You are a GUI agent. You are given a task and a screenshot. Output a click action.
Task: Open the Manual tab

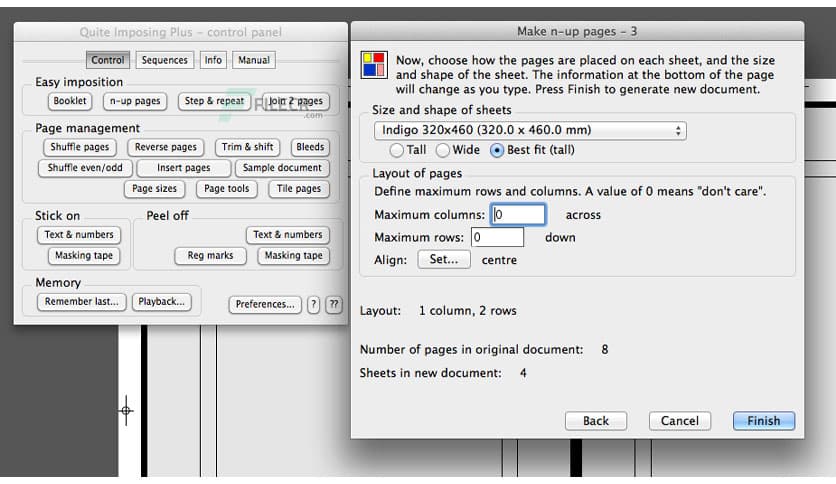(x=254, y=60)
